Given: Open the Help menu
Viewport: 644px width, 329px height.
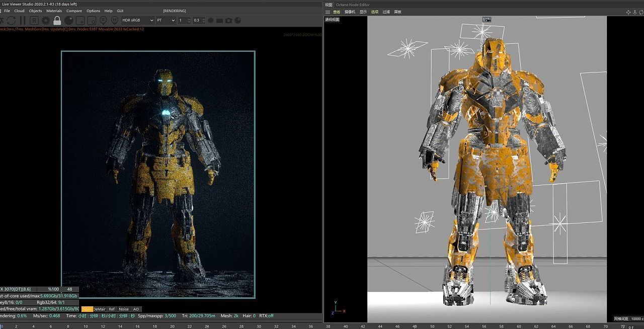Looking at the screenshot, I should pos(108,11).
